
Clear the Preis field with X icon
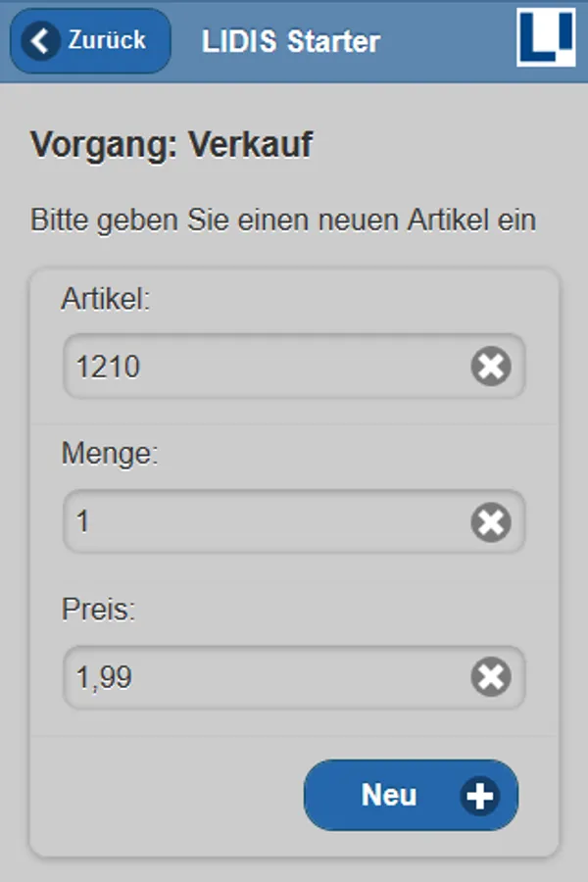pyautogui.click(x=491, y=677)
